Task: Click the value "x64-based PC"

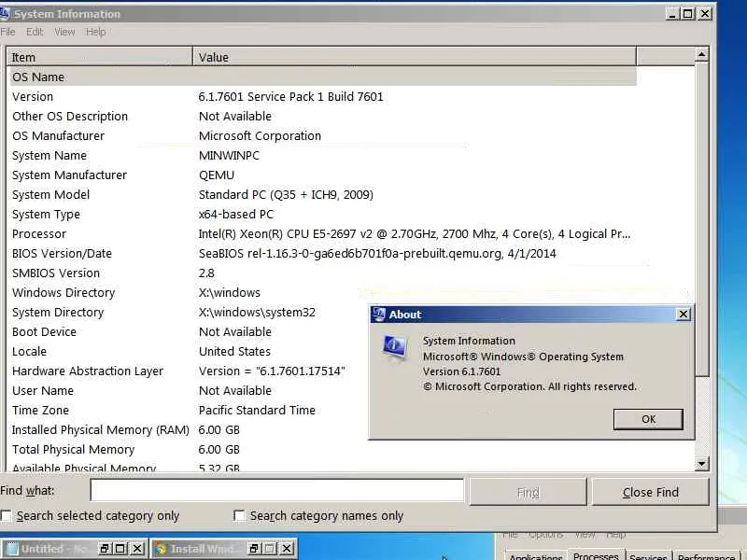Action: 236,215
